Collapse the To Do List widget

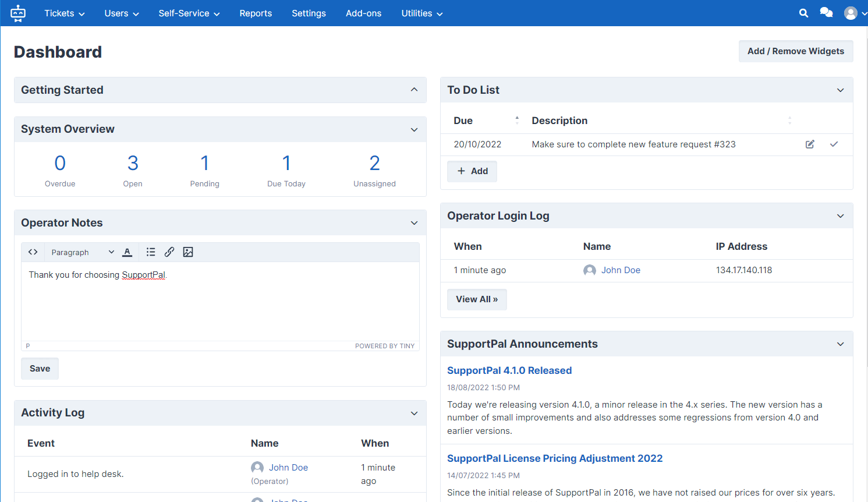pyautogui.click(x=841, y=90)
